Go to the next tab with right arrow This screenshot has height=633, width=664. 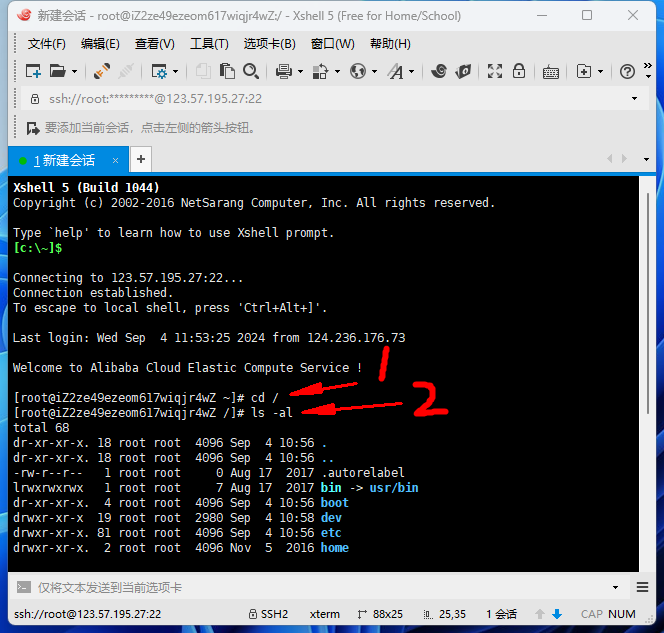pyautogui.click(x=624, y=159)
